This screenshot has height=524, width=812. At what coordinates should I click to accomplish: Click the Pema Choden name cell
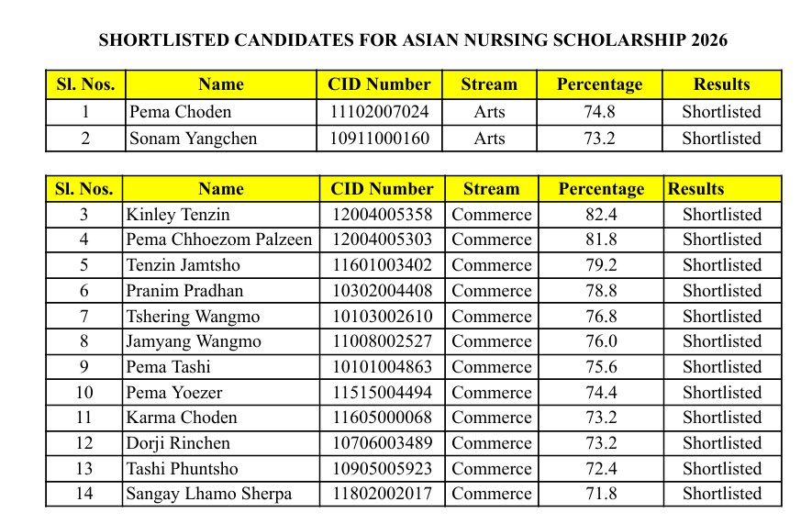(221, 112)
